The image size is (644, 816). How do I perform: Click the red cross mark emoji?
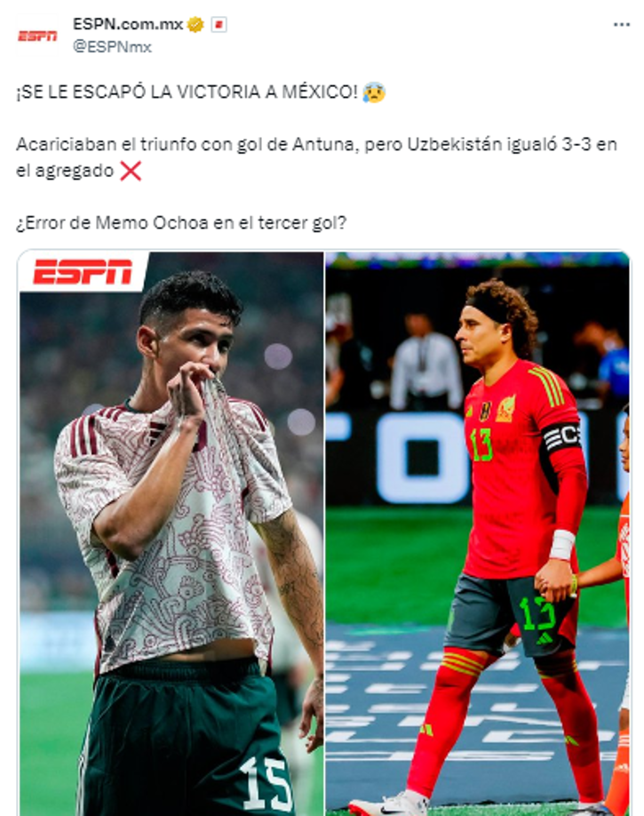131,171
